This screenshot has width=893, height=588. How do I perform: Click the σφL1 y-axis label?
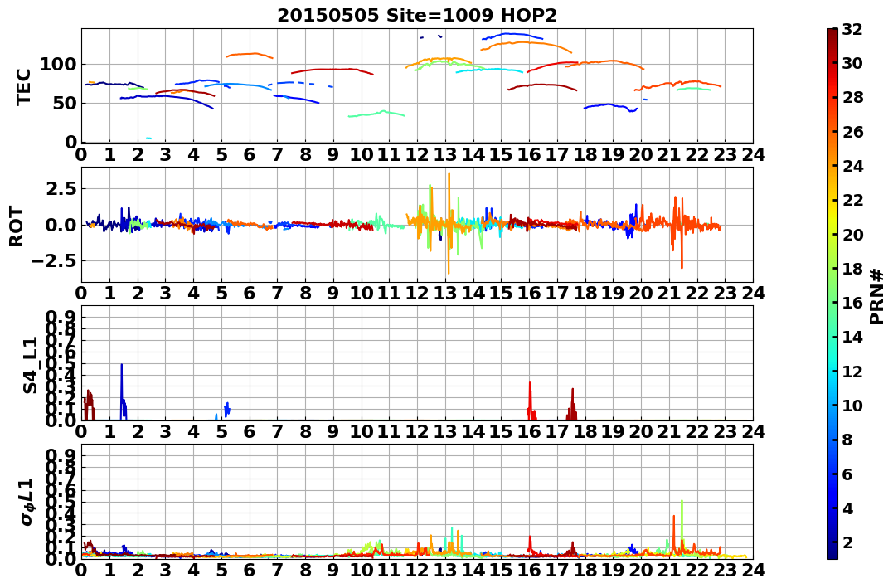(x=27, y=502)
